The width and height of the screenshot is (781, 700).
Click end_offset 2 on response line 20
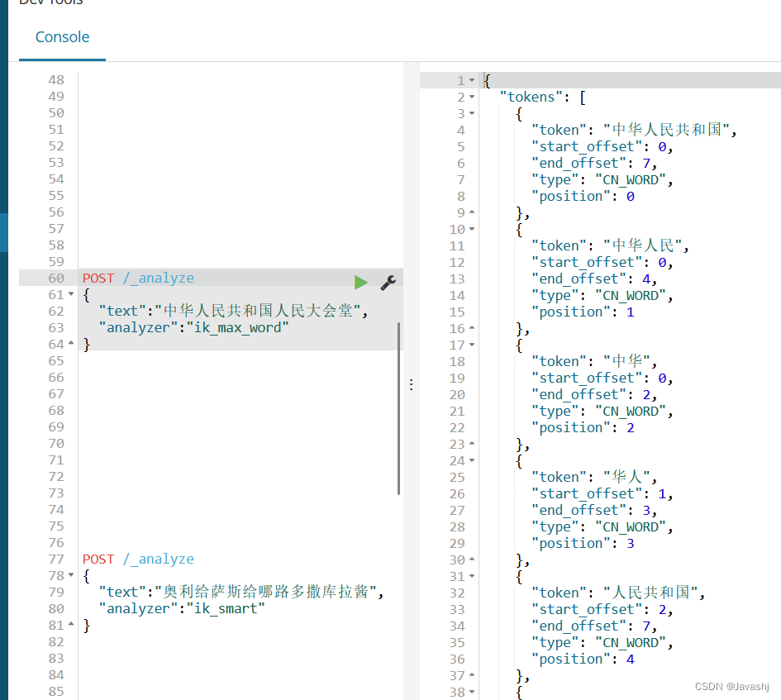[x=646, y=394]
